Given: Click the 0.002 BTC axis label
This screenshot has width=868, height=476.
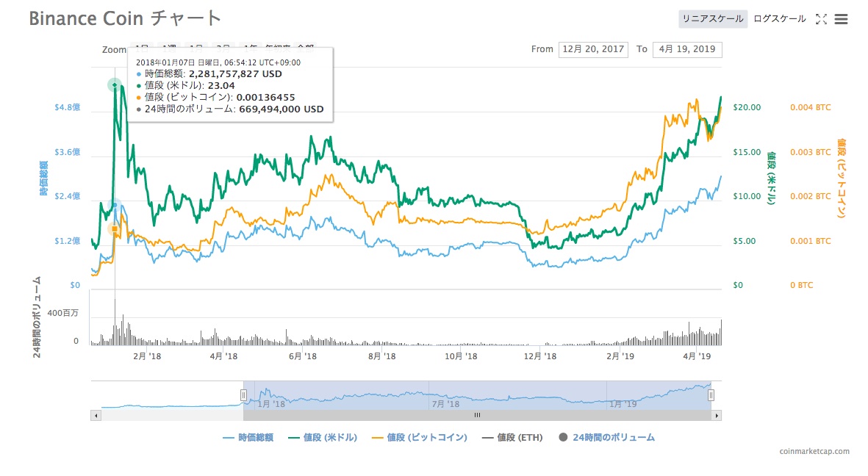Looking at the screenshot, I should 811,196.
